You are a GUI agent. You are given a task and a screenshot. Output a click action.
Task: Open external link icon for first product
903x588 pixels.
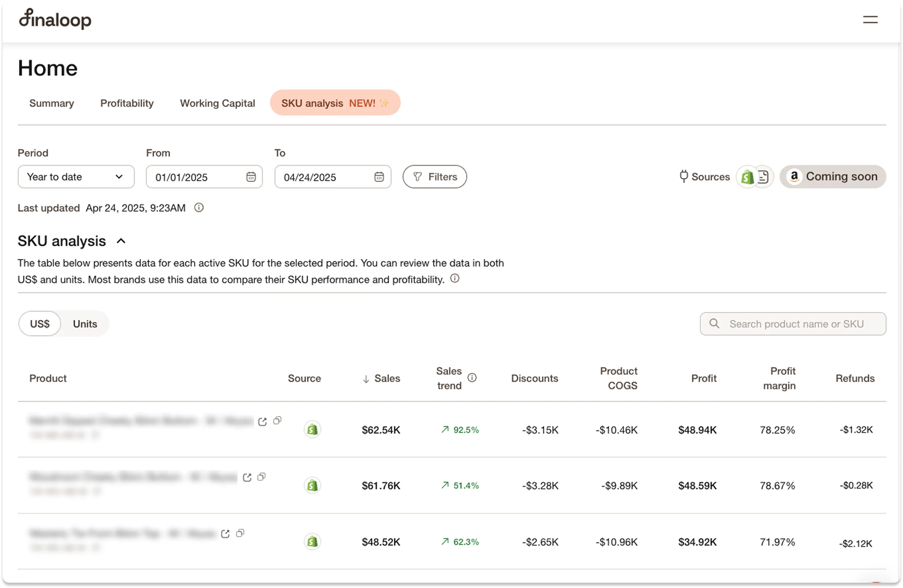262,422
